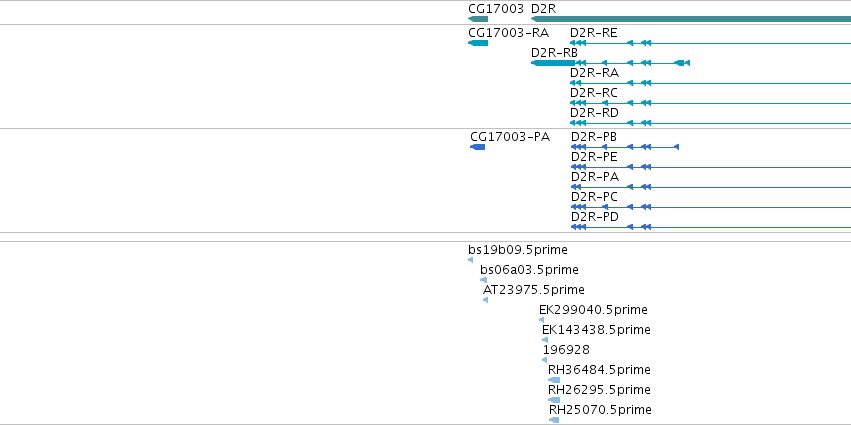Screen dimensions: 851x425
Task: Click the D2R-PA protein label
Action: [595, 177]
